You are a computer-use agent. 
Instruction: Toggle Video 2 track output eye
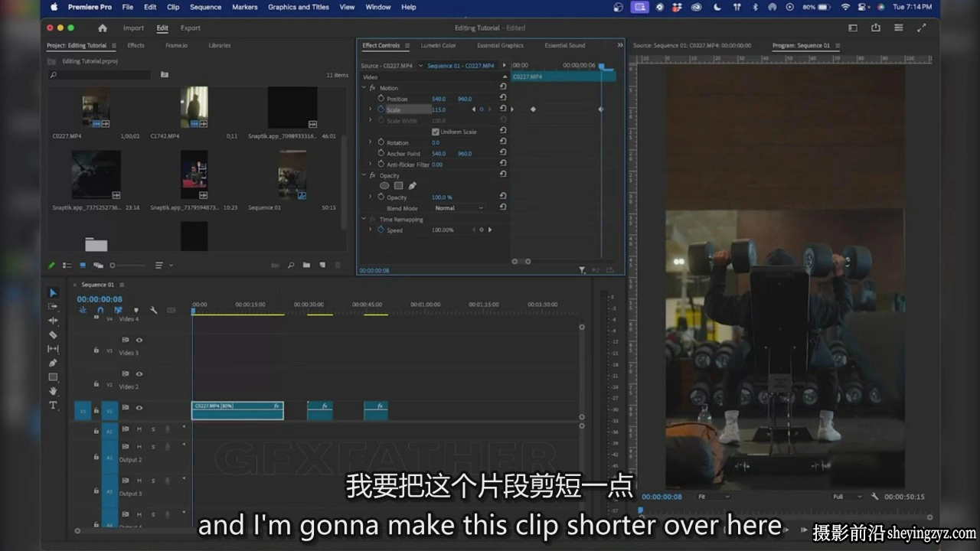[x=139, y=373]
